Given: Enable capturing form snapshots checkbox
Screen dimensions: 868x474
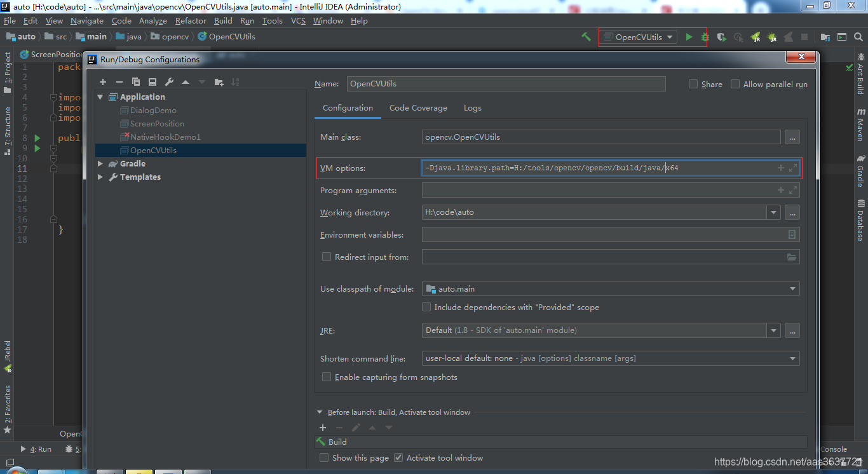Looking at the screenshot, I should click(x=327, y=377).
